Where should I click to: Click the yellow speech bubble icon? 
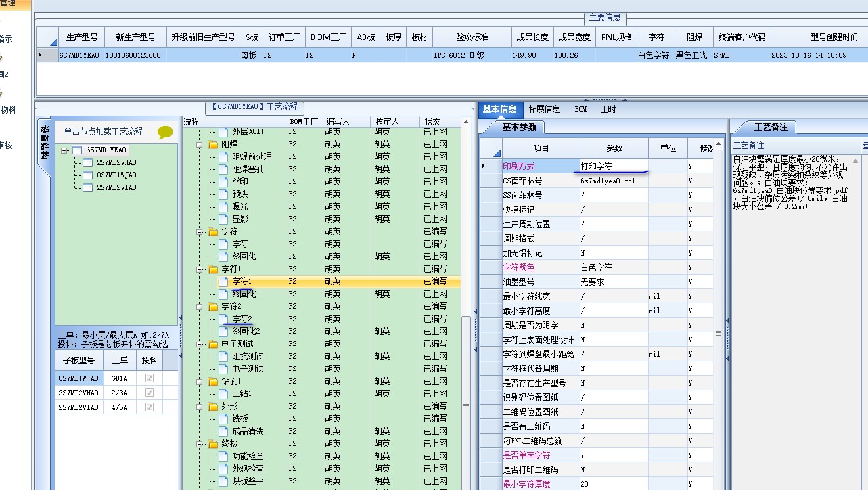point(166,132)
